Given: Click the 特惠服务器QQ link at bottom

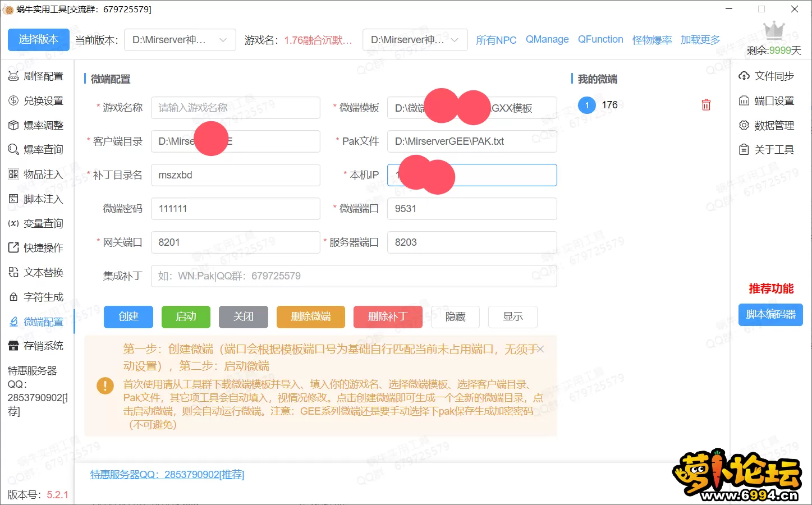Looking at the screenshot, I should (167, 475).
